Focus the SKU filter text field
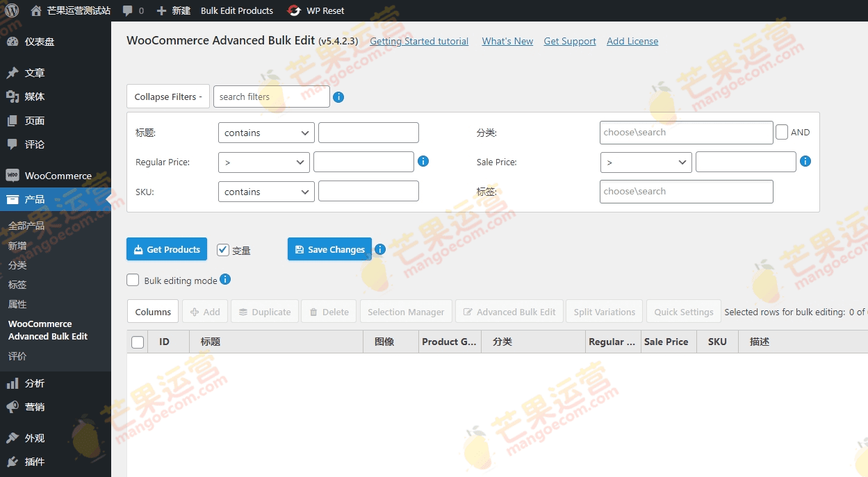Viewport: 868px width, 477px height. pyautogui.click(x=368, y=192)
